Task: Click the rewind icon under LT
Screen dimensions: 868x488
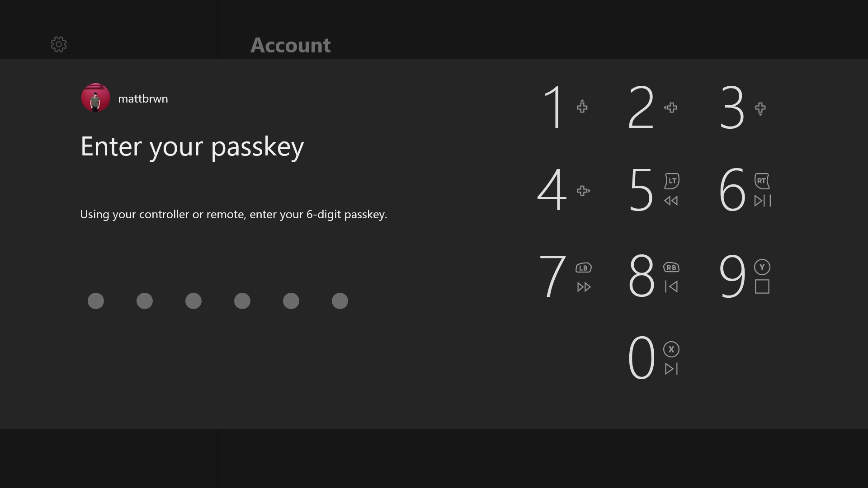Action: [671, 201]
